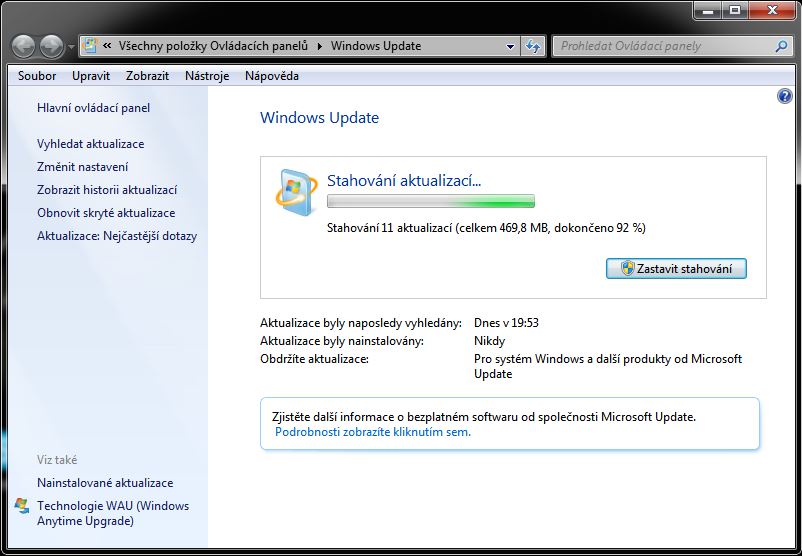802x556 pixels.
Task: Open the Změnit nastavení link
Action: point(82,167)
